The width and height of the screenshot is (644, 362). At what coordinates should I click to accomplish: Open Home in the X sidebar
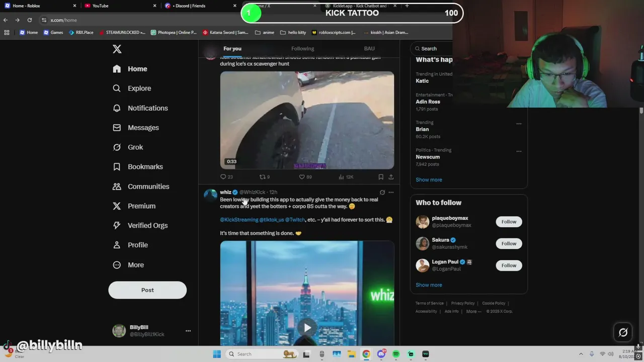pyautogui.click(x=130, y=69)
